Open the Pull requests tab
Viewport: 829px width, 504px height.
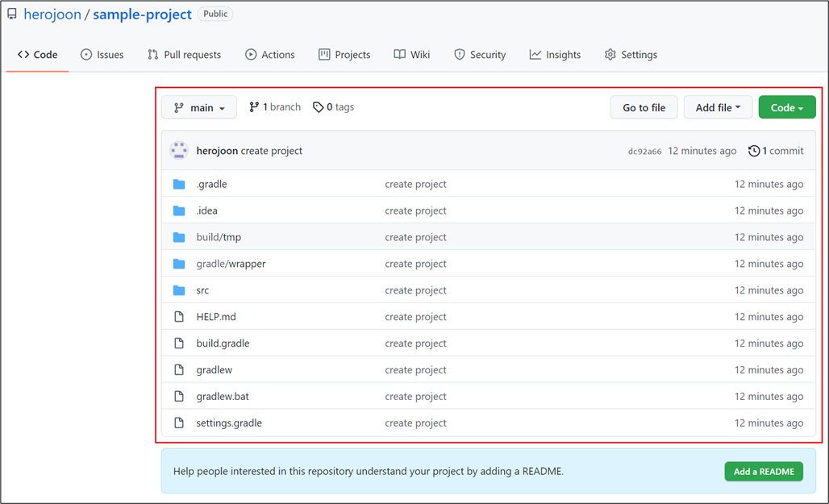[184, 55]
